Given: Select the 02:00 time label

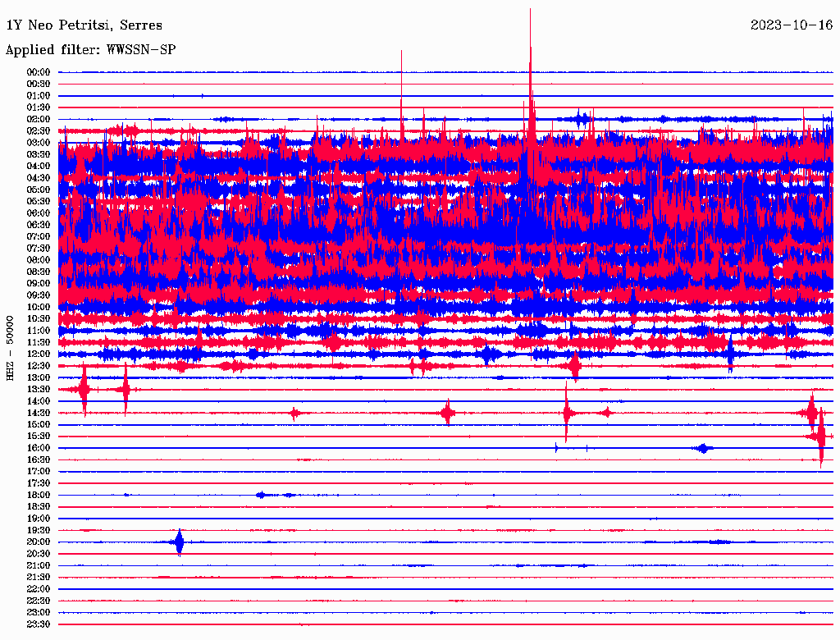Looking at the screenshot, I should [39, 119].
